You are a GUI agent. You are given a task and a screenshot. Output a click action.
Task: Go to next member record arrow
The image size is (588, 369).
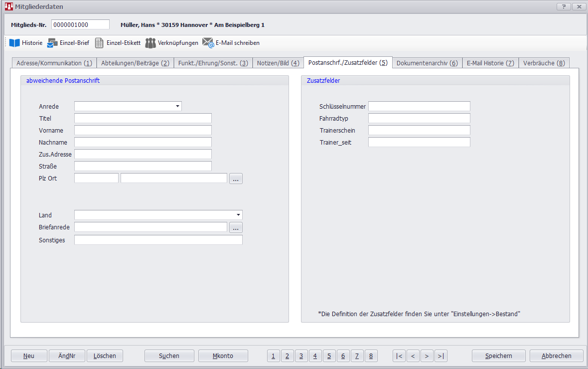click(x=427, y=356)
